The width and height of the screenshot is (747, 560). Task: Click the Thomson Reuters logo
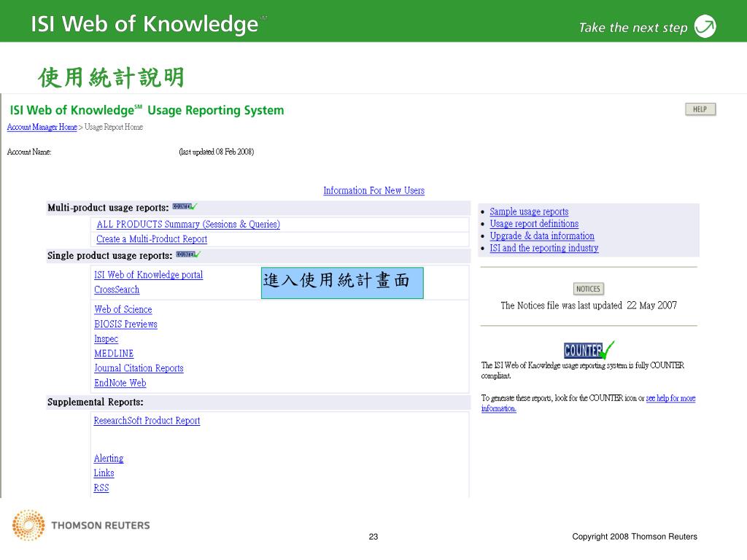[81, 525]
